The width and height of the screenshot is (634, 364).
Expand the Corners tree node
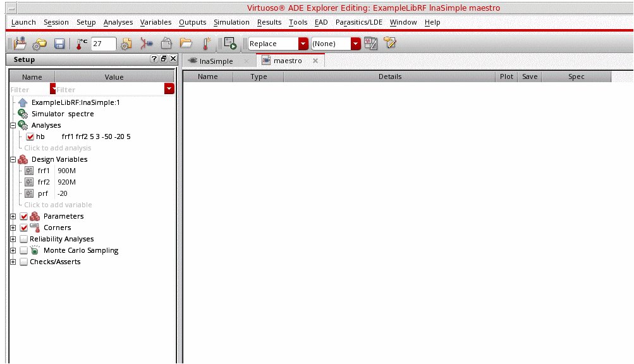tap(13, 227)
